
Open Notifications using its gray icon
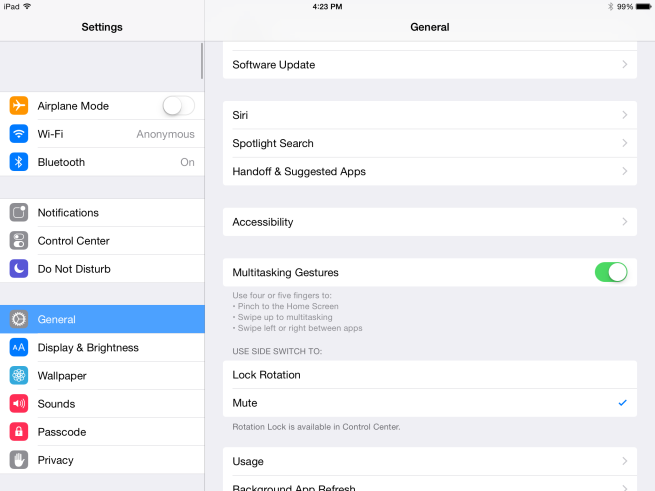pos(19,213)
